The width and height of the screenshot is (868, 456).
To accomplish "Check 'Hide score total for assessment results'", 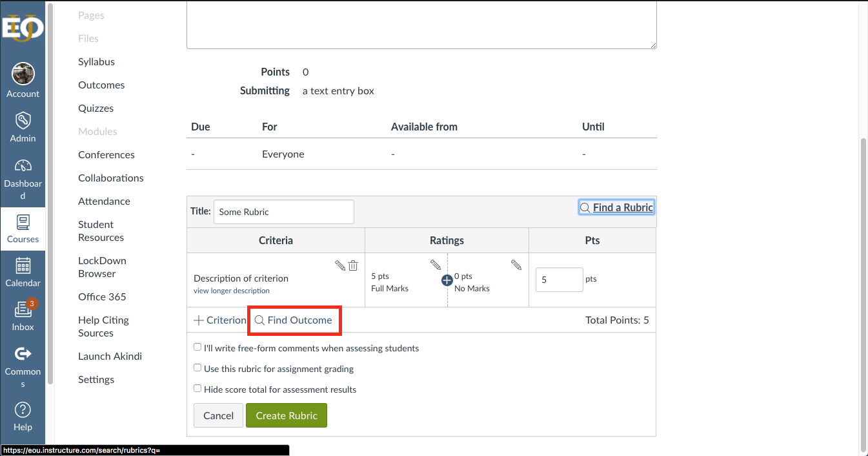I will tap(197, 388).
